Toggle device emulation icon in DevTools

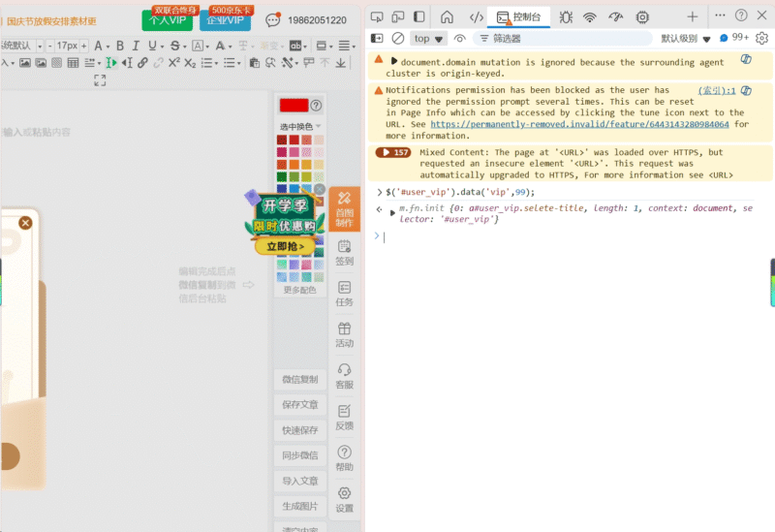pyautogui.click(x=399, y=16)
